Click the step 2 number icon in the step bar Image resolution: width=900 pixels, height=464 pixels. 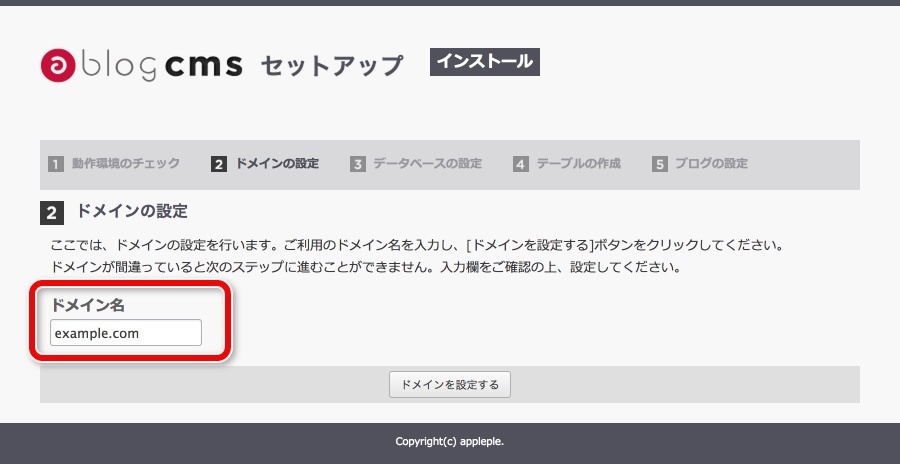tap(219, 164)
